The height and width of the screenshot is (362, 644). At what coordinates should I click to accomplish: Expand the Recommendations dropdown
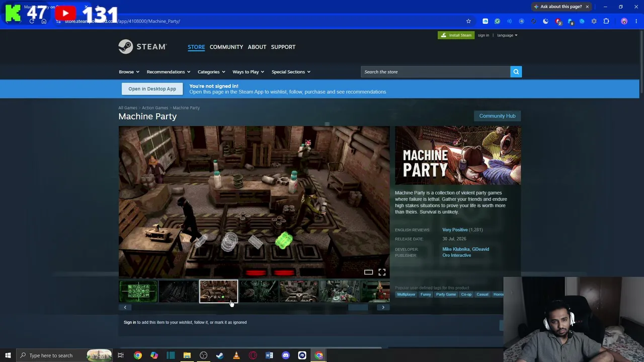click(x=169, y=72)
